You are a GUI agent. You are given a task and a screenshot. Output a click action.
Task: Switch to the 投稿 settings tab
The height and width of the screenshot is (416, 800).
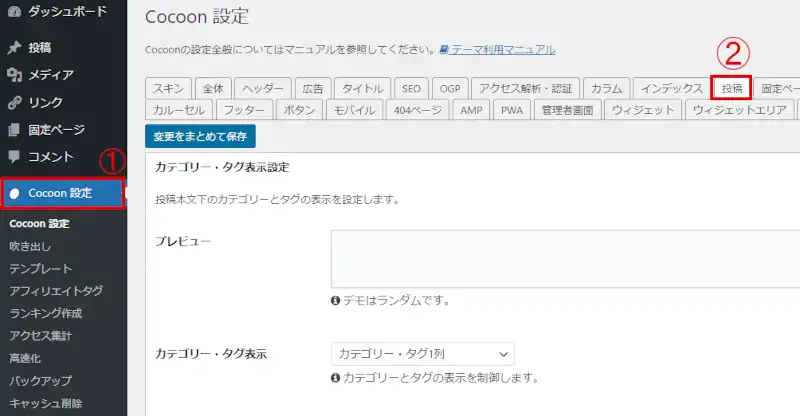tap(730, 88)
